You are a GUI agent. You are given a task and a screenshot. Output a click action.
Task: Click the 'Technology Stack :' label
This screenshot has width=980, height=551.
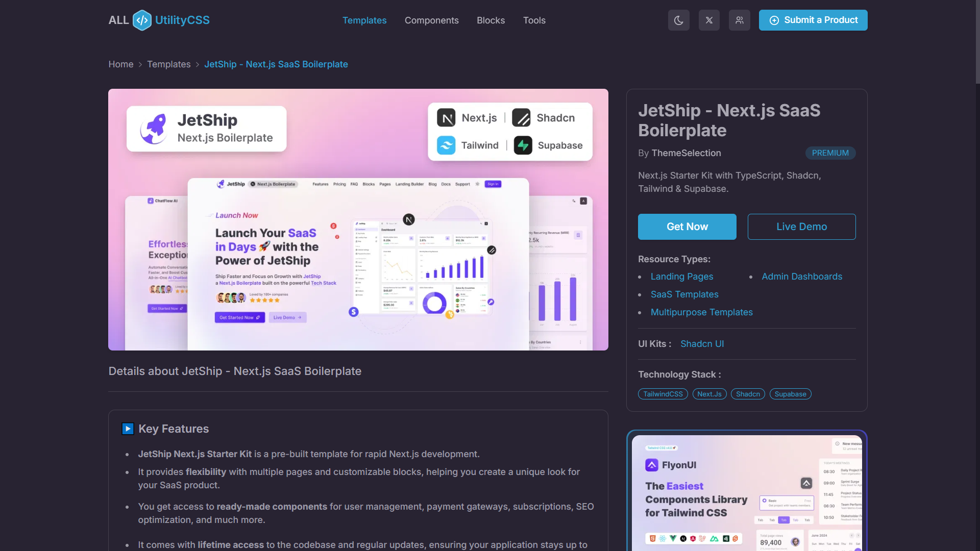[679, 374]
